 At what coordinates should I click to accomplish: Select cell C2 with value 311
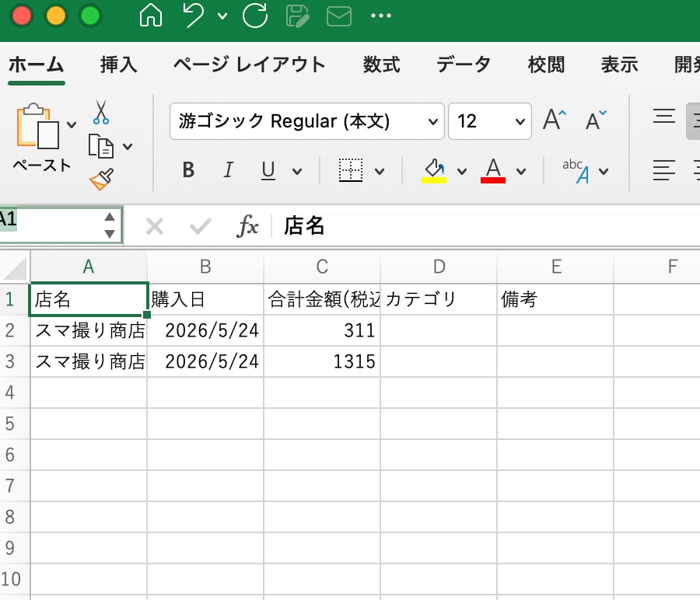[322, 330]
